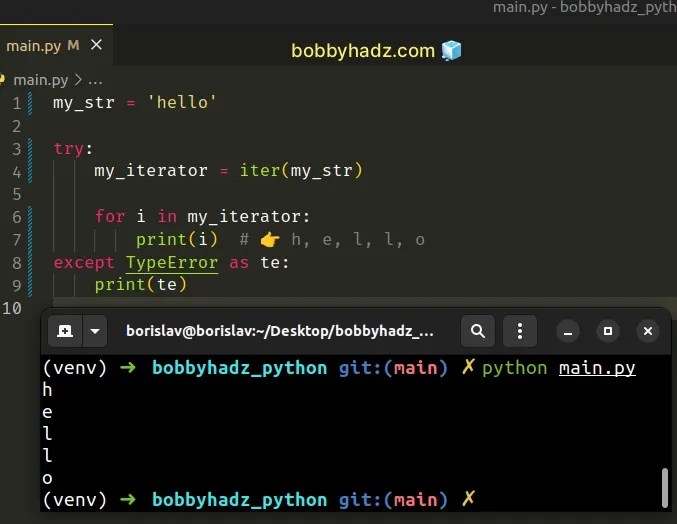Click the breadcrumb ellipsis after main.py

95,81
